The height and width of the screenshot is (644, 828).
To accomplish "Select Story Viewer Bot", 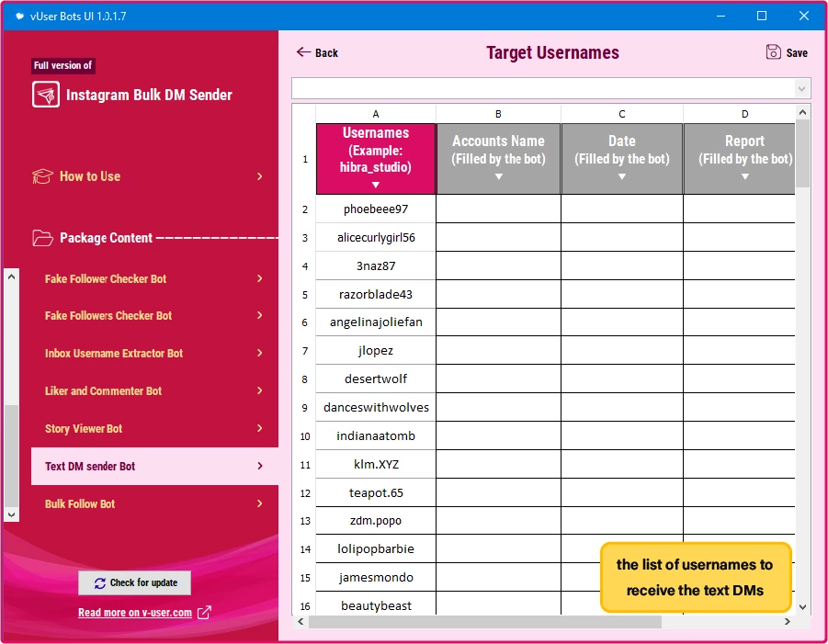I will (x=154, y=428).
